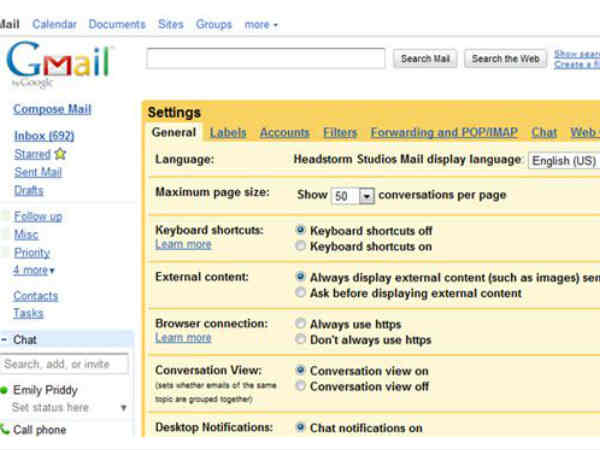Collapse the Chat section

(x=4, y=339)
